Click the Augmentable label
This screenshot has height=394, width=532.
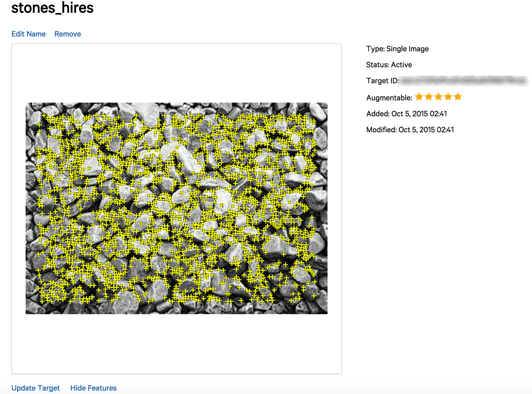(x=389, y=98)
